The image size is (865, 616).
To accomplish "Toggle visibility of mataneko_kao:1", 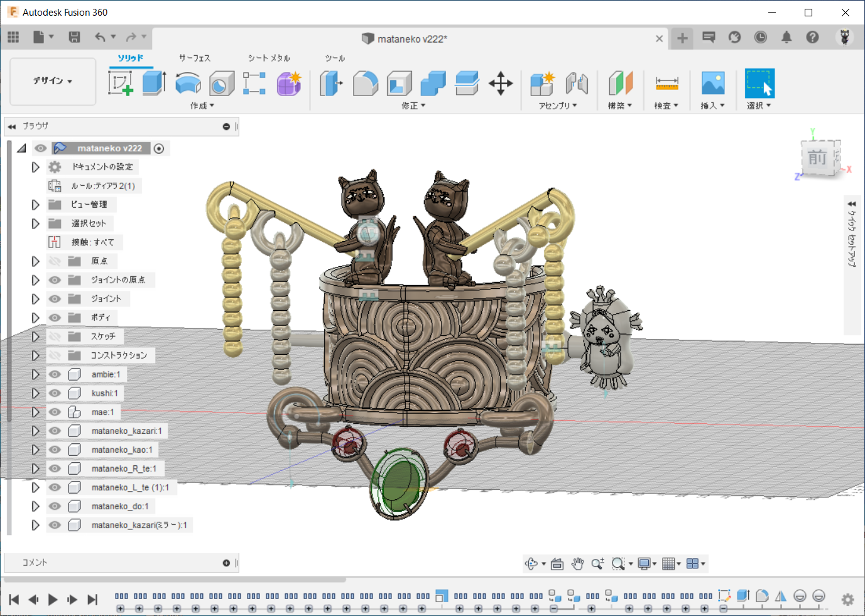I will click(55, 450).
